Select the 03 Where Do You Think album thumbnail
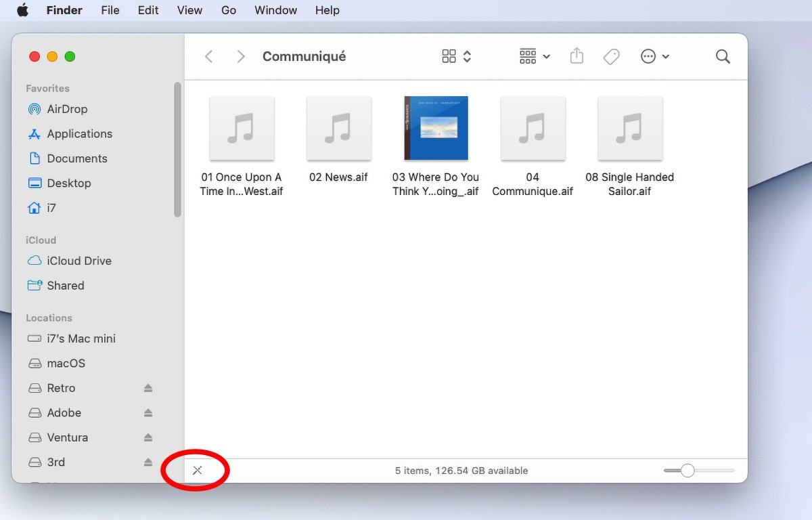 (x=436, y=129)
